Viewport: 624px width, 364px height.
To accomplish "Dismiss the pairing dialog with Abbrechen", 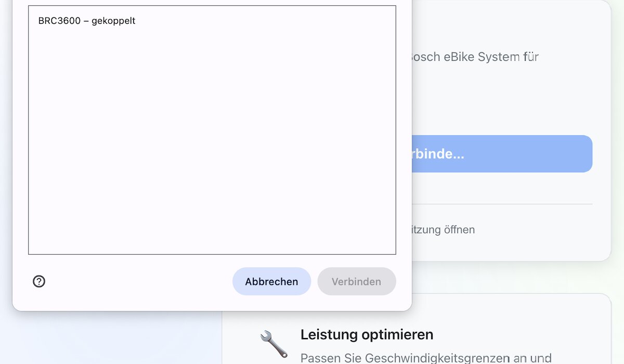I will tap(271, 281).
